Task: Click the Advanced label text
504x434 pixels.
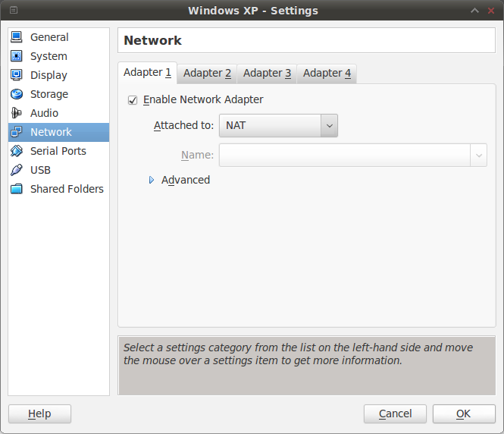Action: (x=186, y=180)
